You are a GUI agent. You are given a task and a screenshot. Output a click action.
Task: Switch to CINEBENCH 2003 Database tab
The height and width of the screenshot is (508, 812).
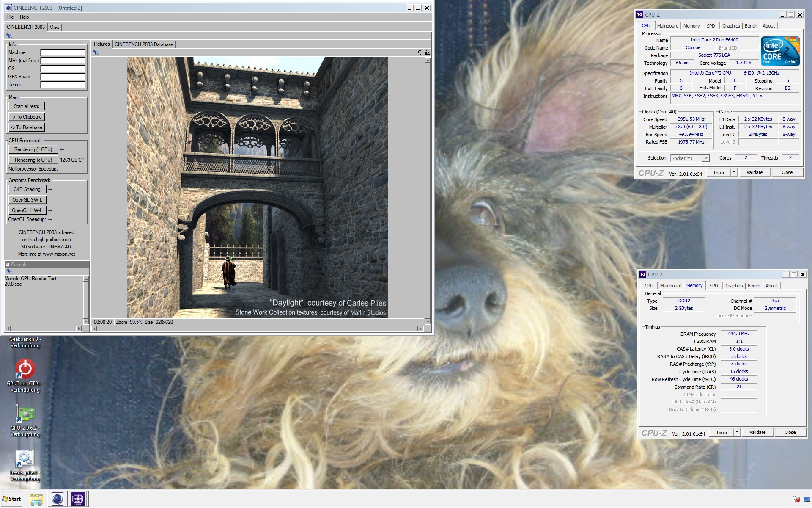coord(144,44)
